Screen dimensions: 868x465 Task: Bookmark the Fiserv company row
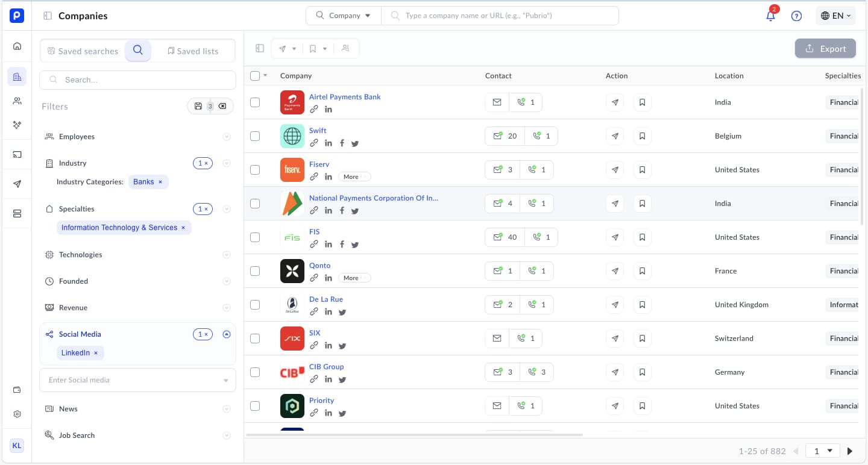tap(642, 170)
